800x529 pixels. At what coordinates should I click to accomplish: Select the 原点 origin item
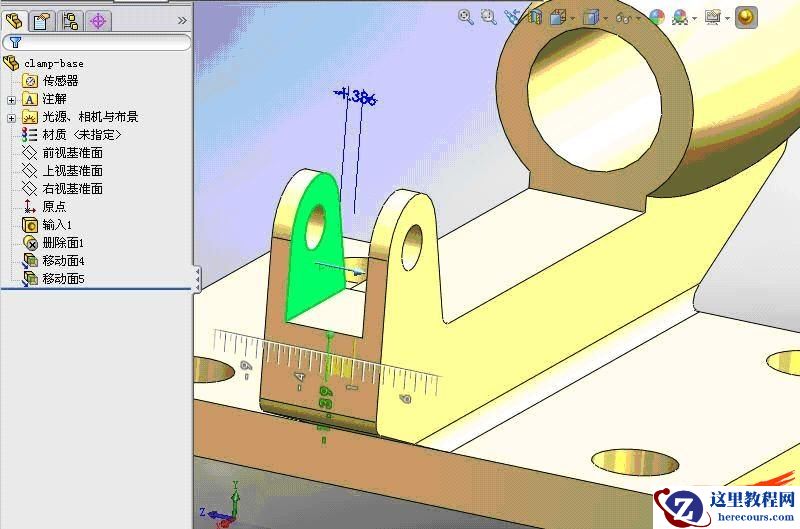pyautogui.click(x=54, y=207)
